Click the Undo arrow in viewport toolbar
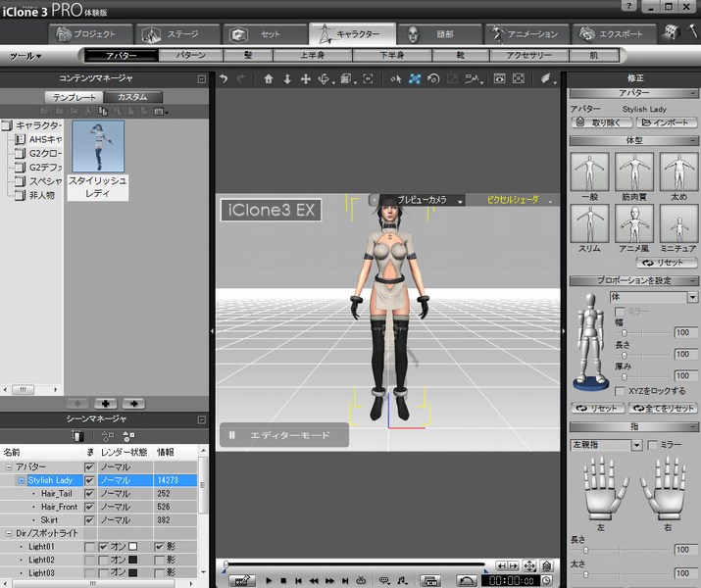 tap(224, 79)
